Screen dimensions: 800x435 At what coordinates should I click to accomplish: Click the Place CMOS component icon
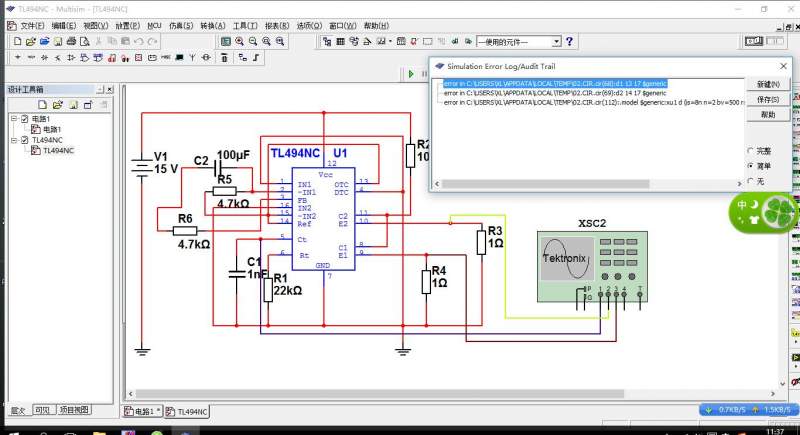tap(98, 58)
